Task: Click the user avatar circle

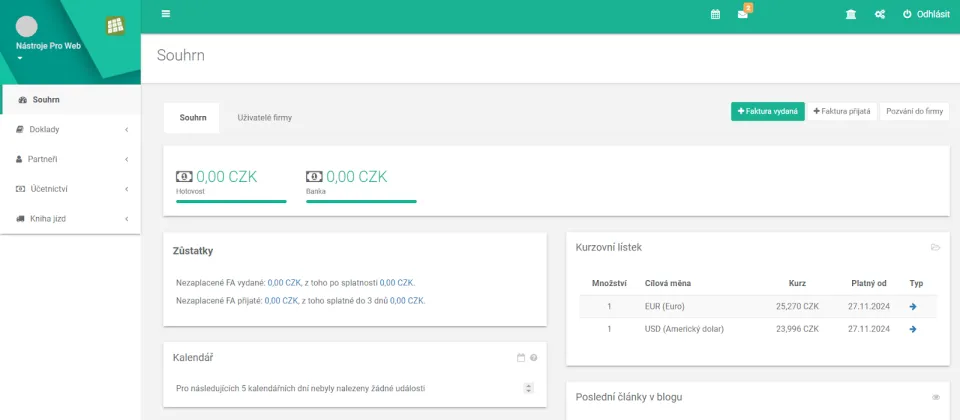Action: pyautogui.click(x=26, y=26)
